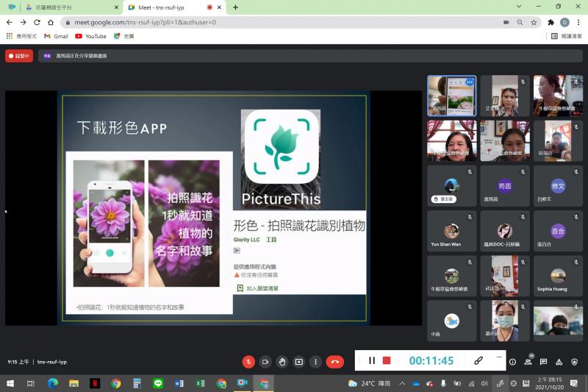Image resolution: width=588 pixels, height=392 pixels.
Task: Select the Meet - tns-rsuf-iyp tab
Action: (175, 7)
